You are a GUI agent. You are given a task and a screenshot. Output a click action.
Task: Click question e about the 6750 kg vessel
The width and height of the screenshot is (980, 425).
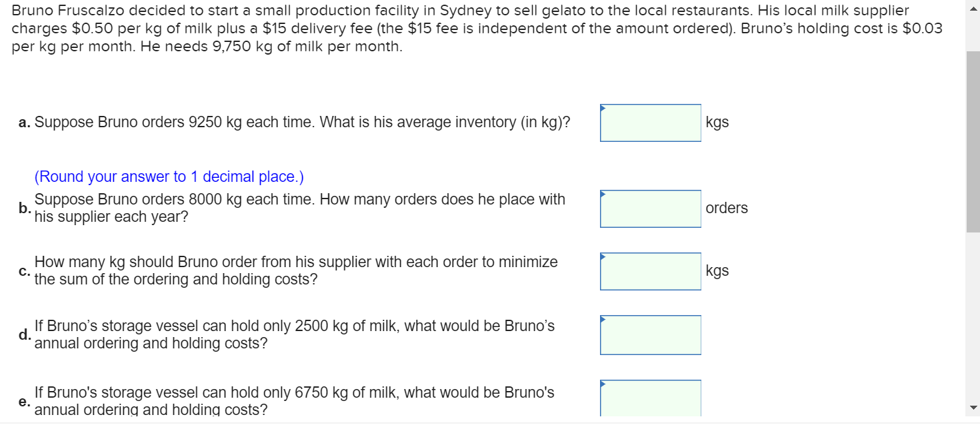pos(294,401)
